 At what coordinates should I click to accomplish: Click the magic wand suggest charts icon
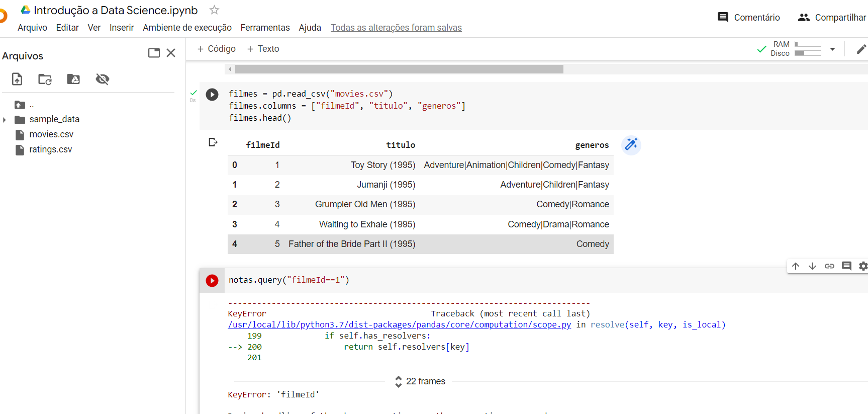click(631, 145)
